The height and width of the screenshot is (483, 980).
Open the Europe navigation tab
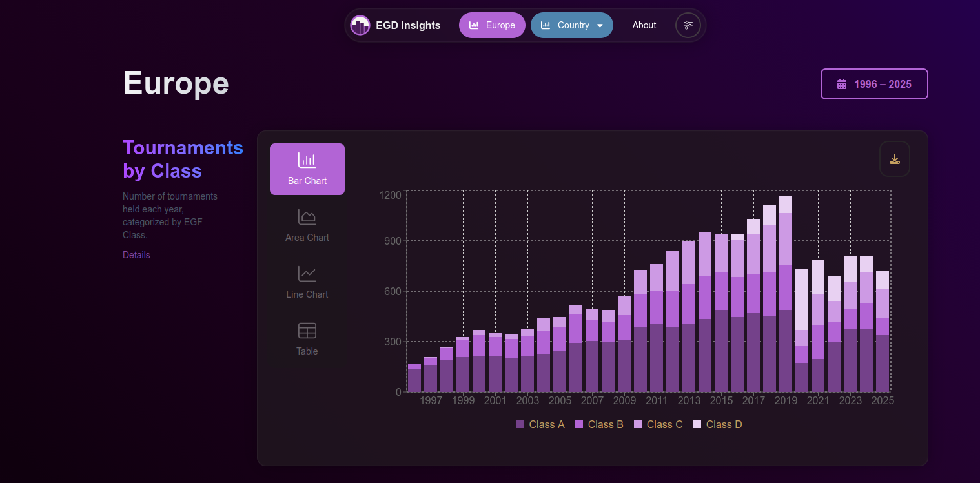tap(492, 25)
